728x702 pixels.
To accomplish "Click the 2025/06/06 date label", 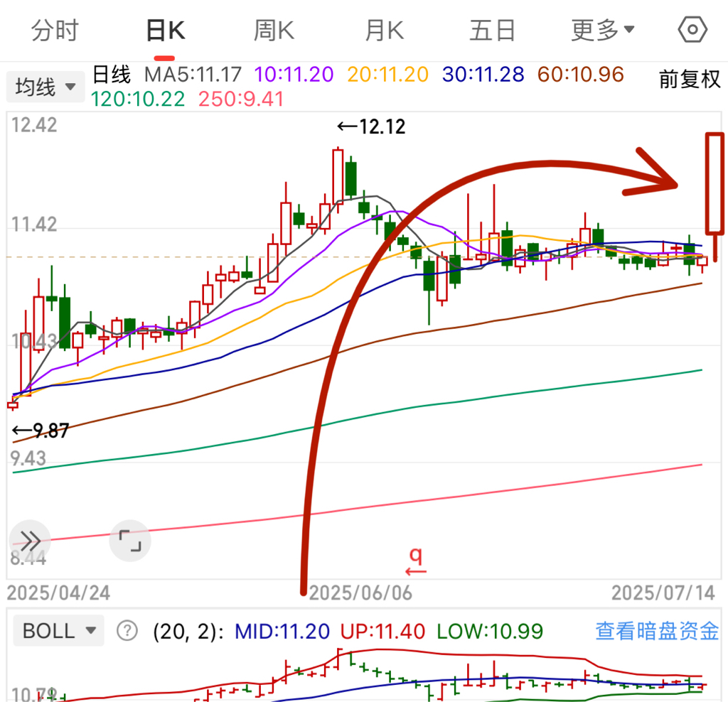I will pos(360,593).
